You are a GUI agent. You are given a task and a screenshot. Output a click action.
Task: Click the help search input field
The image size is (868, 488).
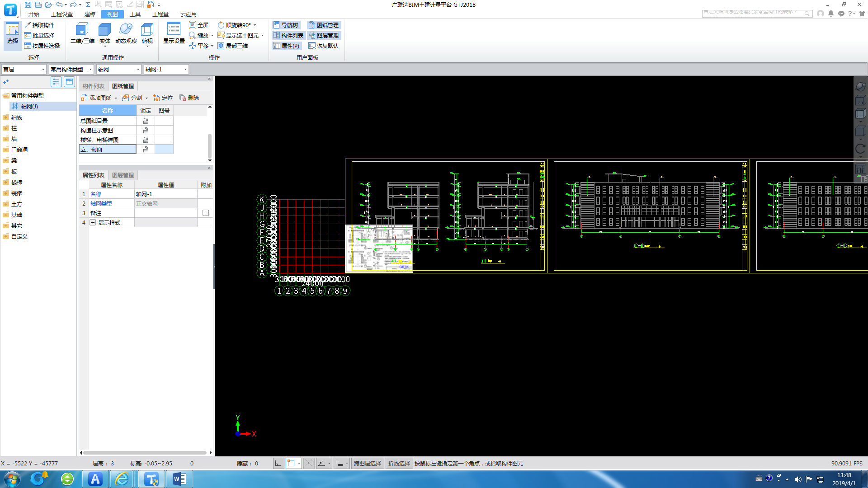click(757, 14)
